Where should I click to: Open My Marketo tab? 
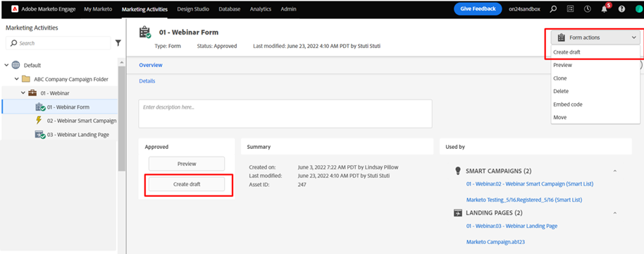pyautogui.click(x=98, y=9)
